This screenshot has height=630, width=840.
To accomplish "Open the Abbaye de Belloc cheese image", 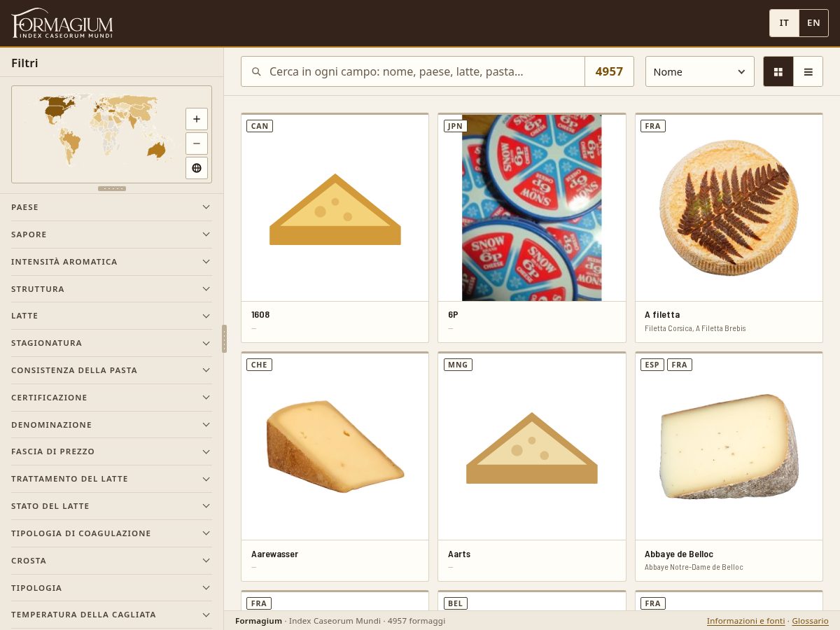I will click(x=729, y=447).
